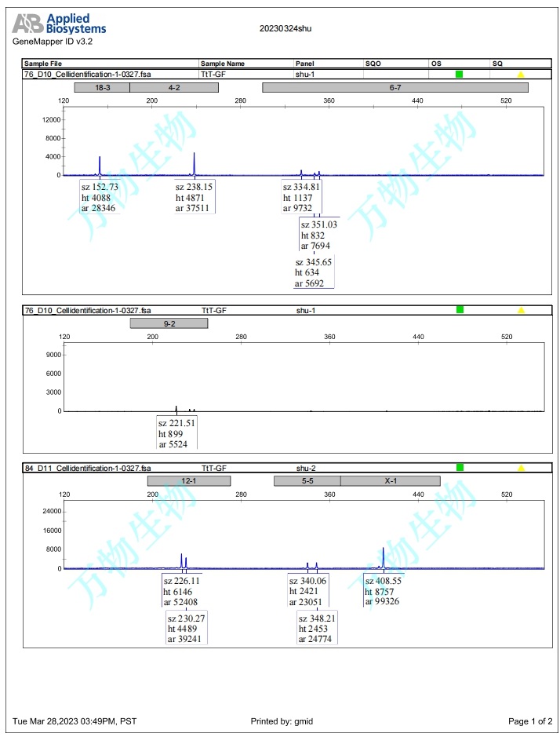This screenshot has height=737, width=560.
Task: Click the 12-1 marker bar
Action: pos(189,481)
